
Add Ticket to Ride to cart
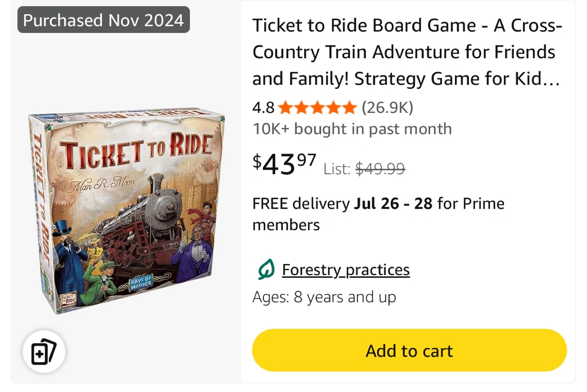[409, 350]
